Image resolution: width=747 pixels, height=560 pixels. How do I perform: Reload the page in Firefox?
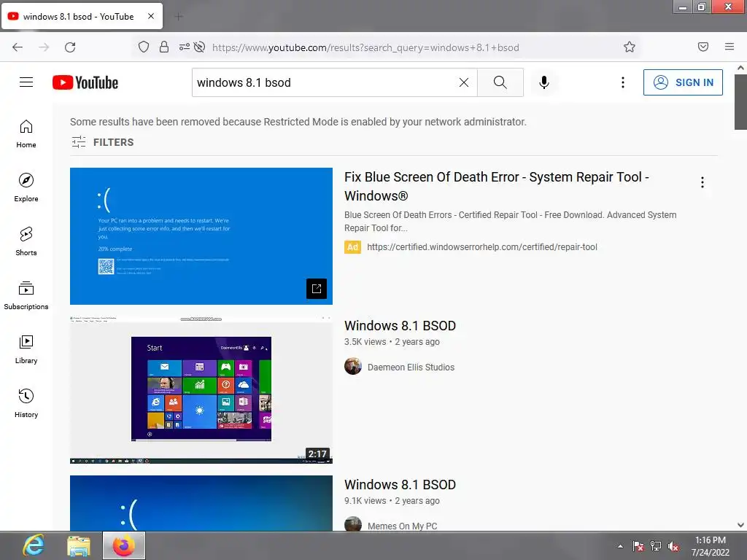pyautogui.click(x=70, y=47)
